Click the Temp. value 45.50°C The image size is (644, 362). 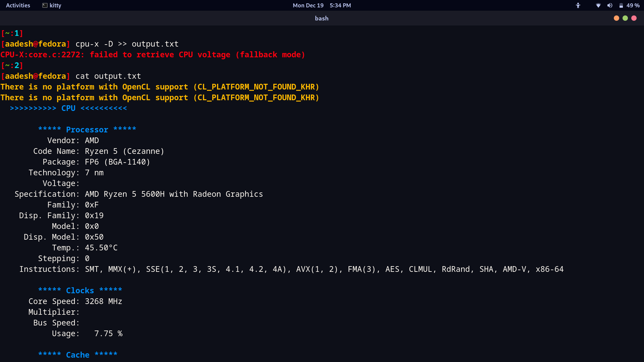tap(101, 248)
